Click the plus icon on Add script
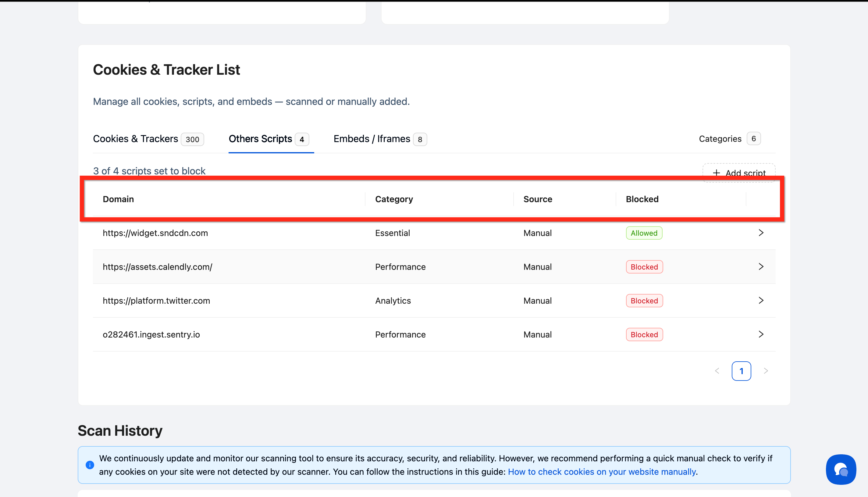 click(x=716, y=173)
